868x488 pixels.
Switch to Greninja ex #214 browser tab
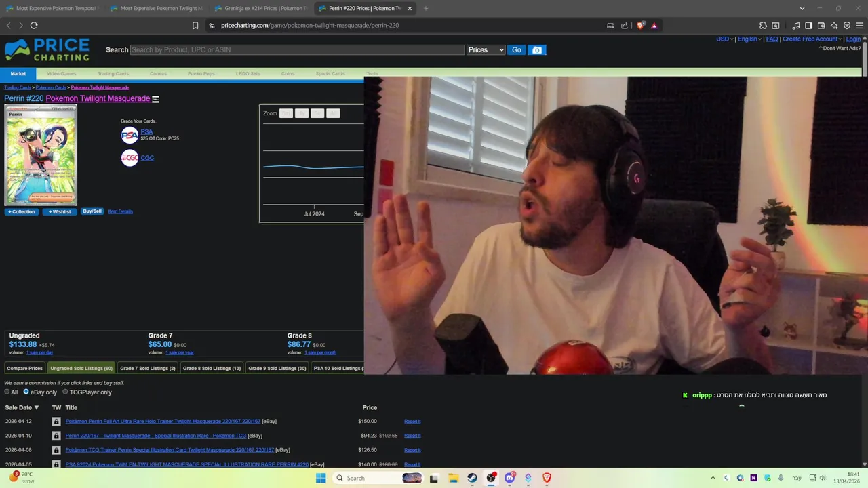pyautogui.click(x=261, y=8)
